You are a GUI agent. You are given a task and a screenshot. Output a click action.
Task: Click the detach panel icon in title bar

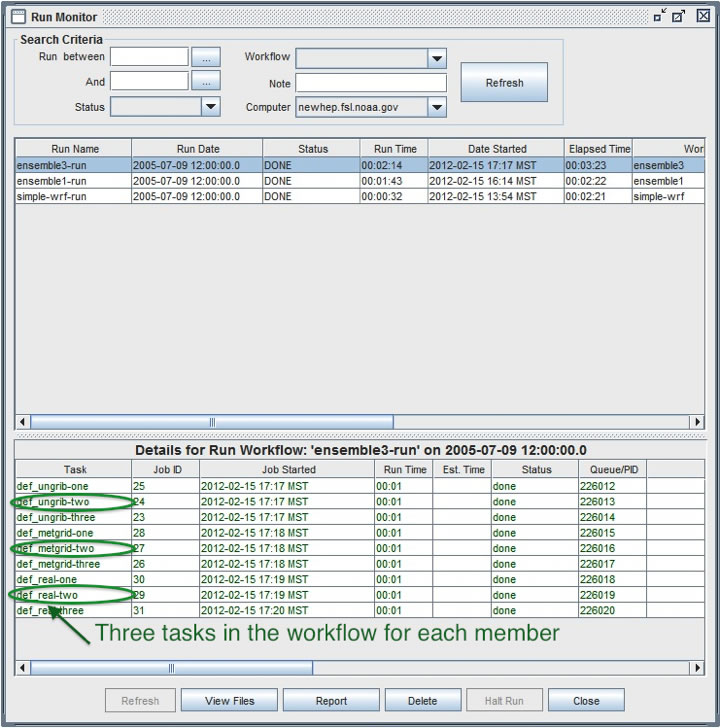coord(660,15)
